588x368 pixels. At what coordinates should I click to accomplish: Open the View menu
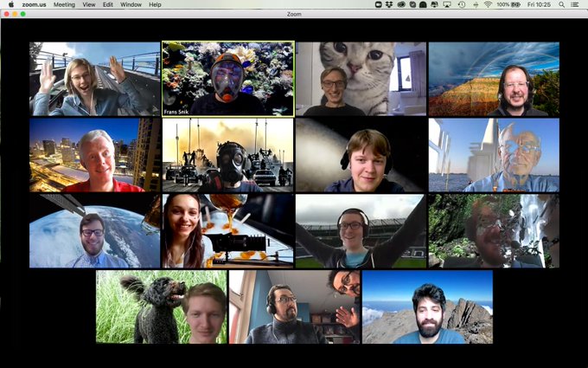89,4
